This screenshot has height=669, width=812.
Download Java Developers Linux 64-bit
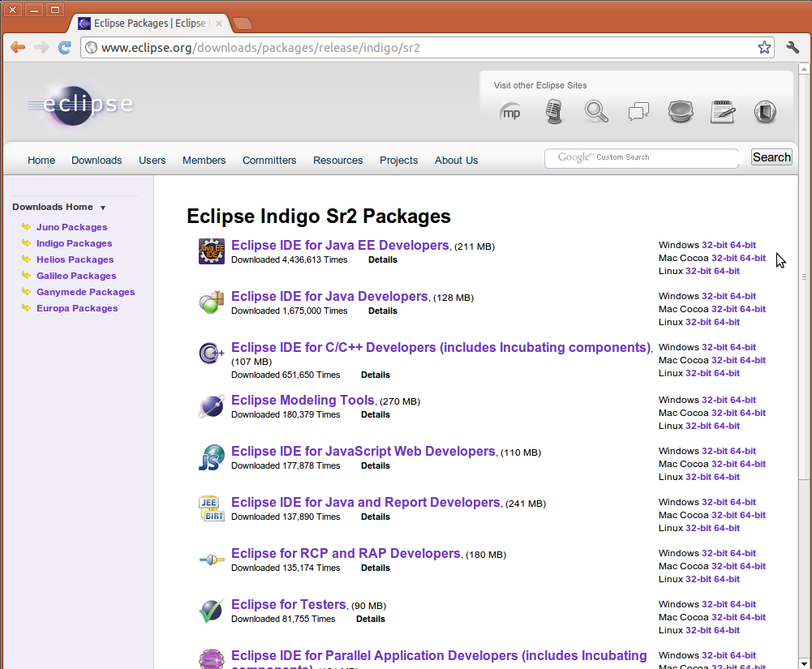click(x=727, y=322)
